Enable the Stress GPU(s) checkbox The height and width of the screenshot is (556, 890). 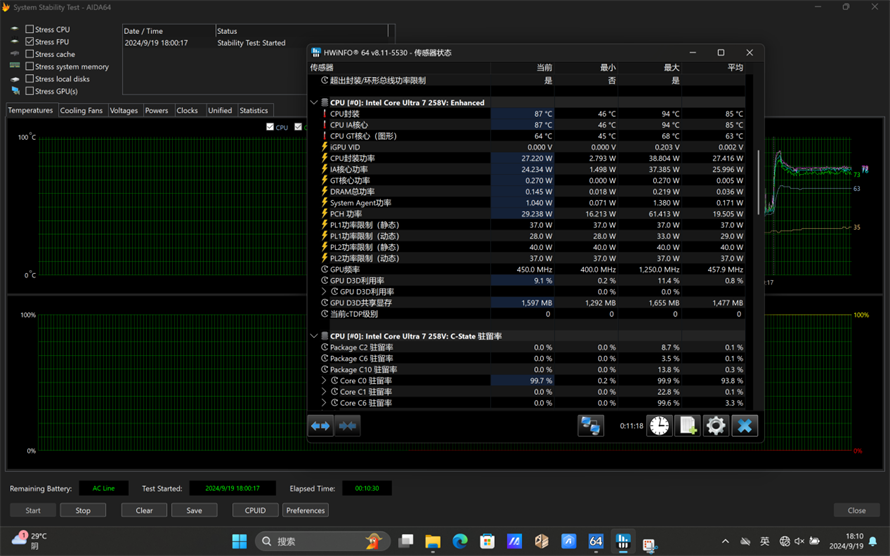pyautogui.click(x=30, y=91)
